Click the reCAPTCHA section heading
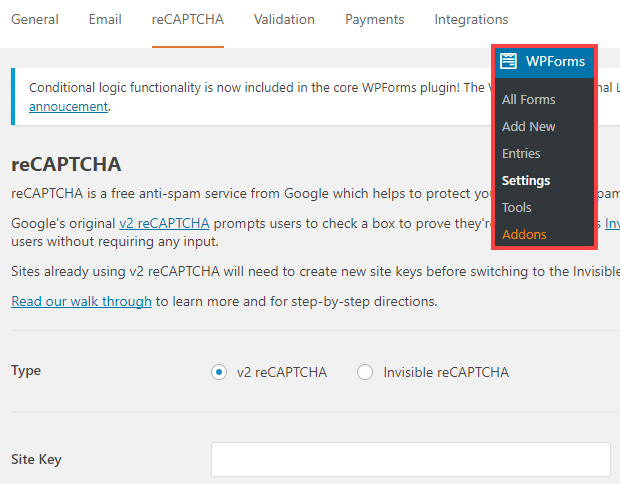This screenshot has width=620, height=484. pyautogui.click(x=66, y=164)
